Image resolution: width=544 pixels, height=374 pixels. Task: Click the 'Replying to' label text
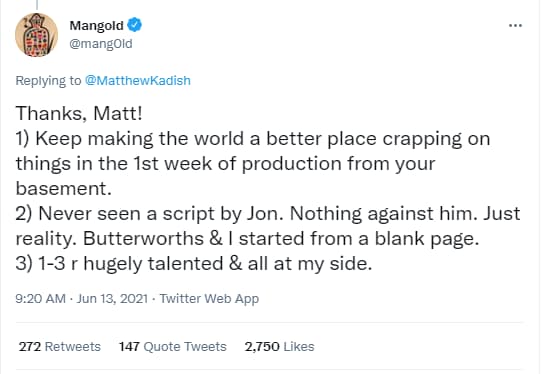coord(48,80)
